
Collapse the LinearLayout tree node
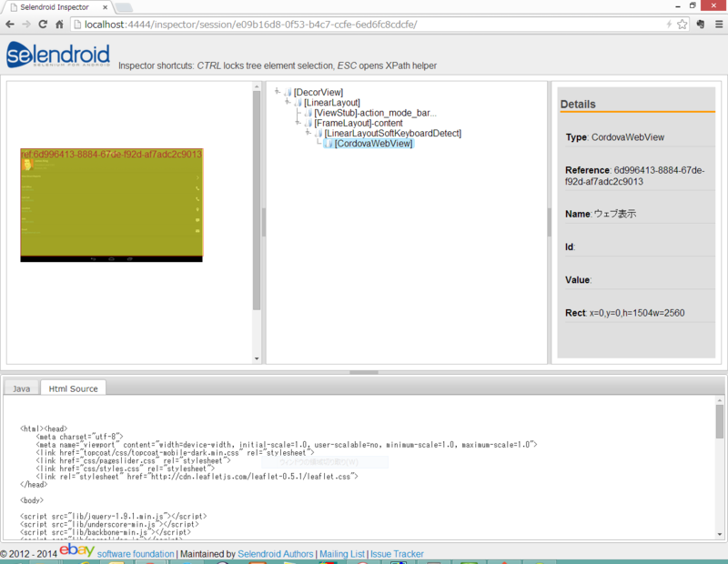[288, 102]
